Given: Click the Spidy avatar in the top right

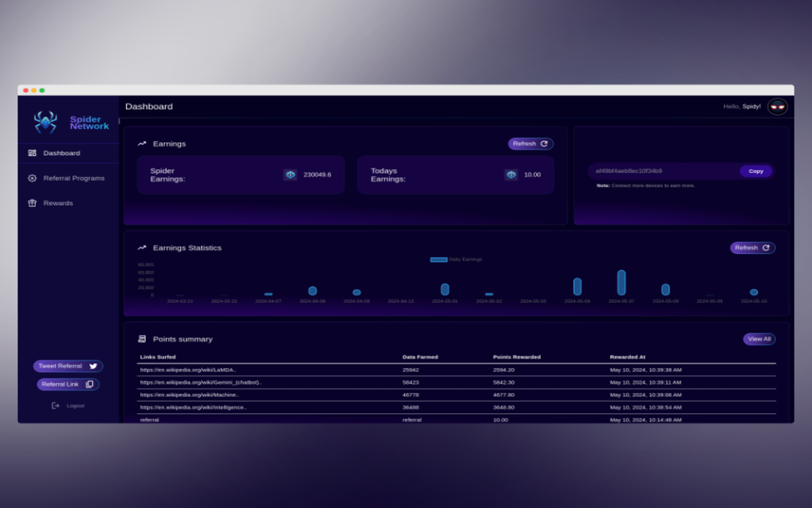Looking at the screenshot, I should click(x=777, y=107).
